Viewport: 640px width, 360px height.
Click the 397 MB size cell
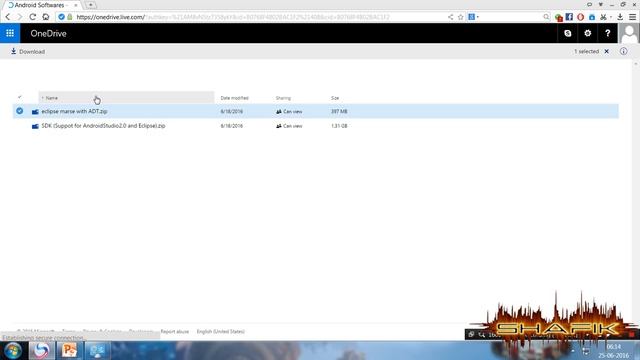[x=339, y=111]
